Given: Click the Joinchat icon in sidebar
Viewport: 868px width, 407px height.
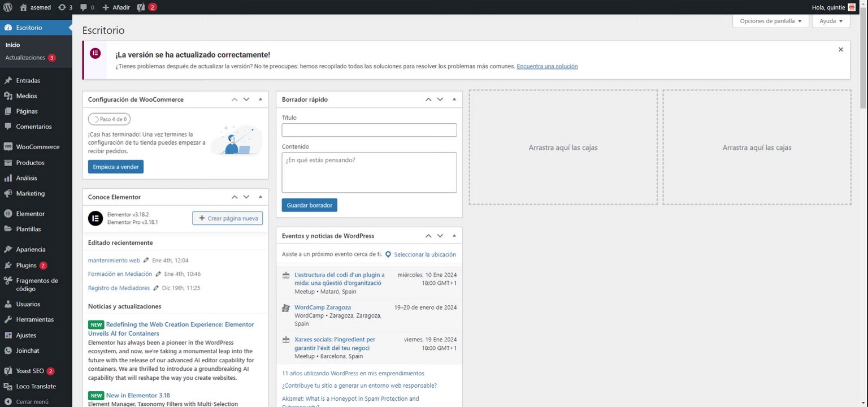Looking at the screenshot, I should (8, 350).
